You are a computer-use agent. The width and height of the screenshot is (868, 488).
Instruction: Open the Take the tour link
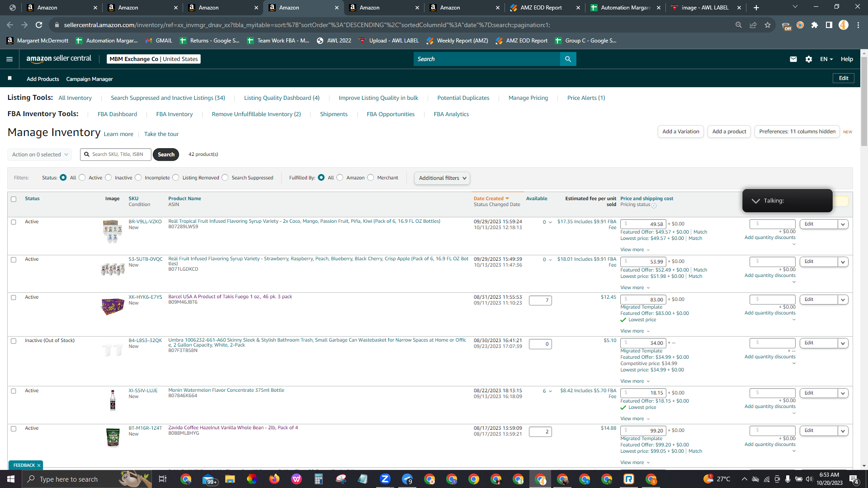(161, 134)
